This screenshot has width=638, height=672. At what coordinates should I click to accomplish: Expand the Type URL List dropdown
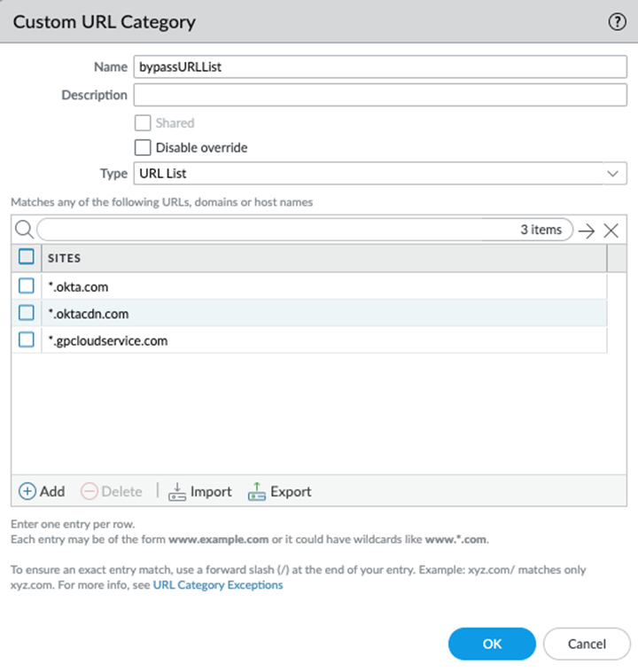pyautogui.click(x=379, y=174)
